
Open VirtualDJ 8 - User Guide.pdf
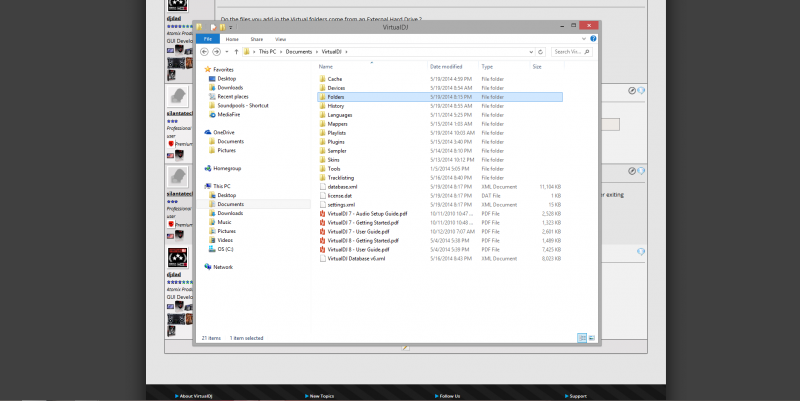click(x=358, y=249)
